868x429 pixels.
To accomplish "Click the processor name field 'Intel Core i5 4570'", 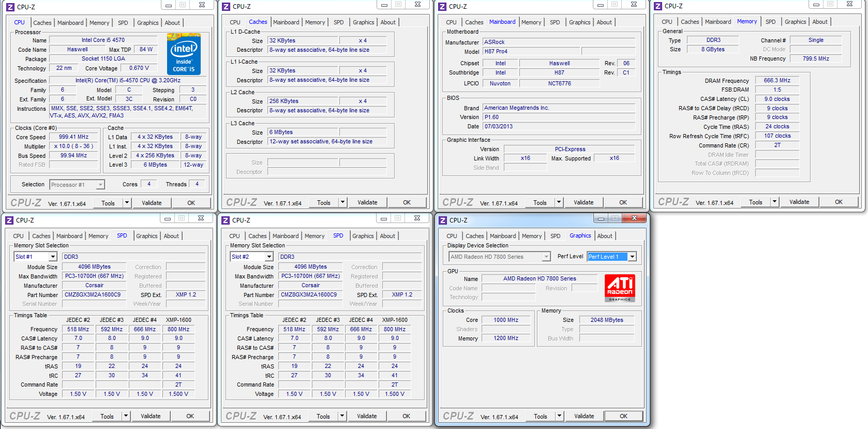I will coord(103,40).
